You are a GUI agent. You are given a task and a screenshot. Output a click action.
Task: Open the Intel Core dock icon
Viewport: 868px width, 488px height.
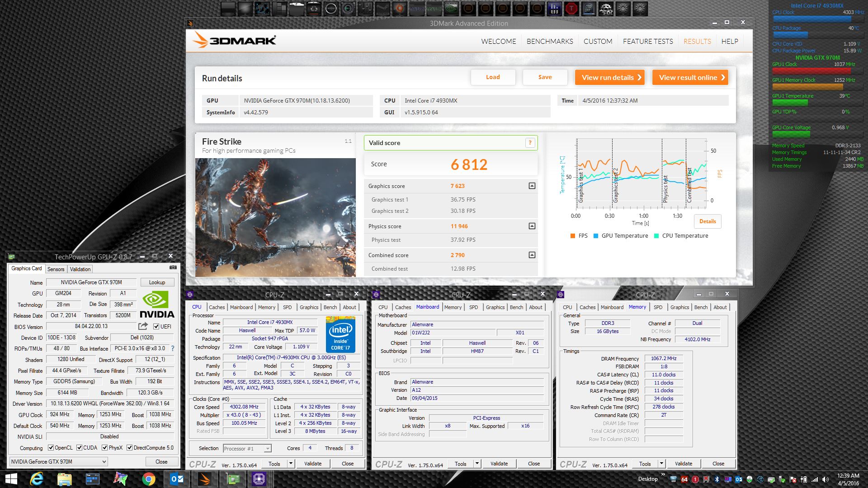(x=589, y=8)
